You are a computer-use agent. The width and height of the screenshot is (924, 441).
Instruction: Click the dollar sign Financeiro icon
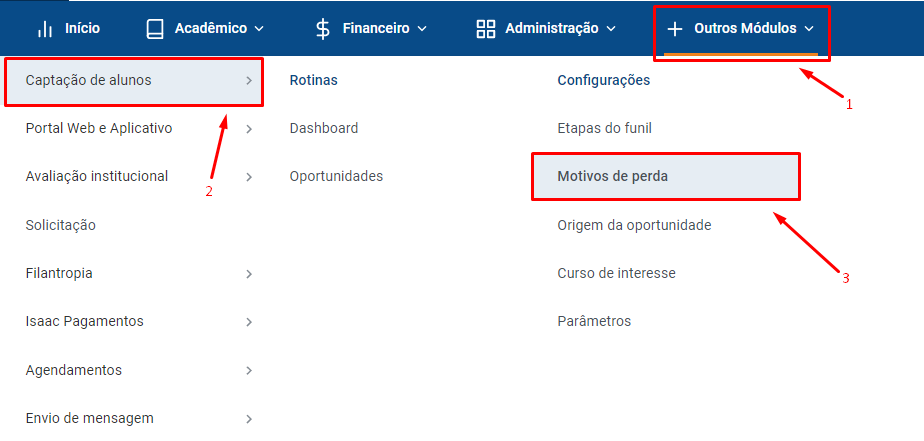[x=322, y=28]
